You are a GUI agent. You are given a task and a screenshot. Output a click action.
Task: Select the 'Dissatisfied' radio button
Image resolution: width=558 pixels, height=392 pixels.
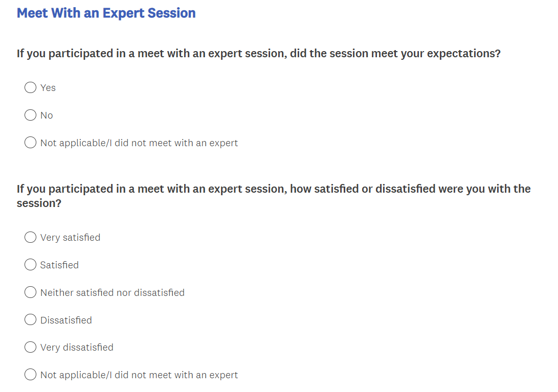[31, 320]
